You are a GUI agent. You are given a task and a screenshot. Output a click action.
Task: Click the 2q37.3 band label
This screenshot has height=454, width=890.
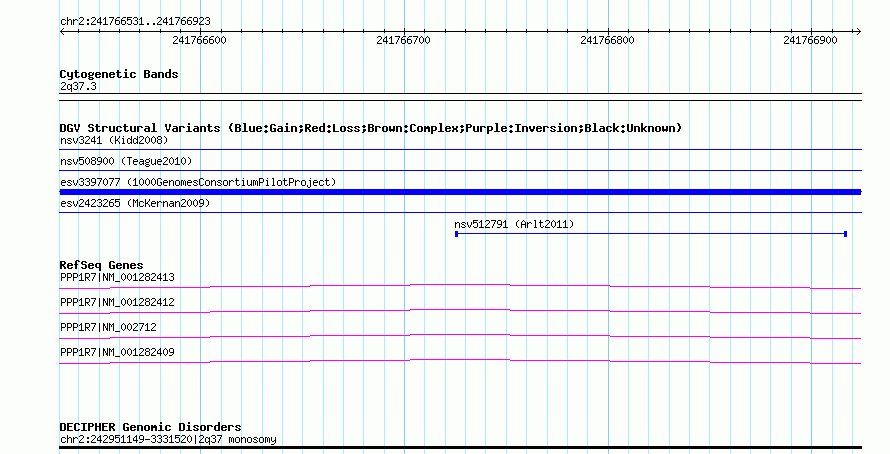[x=78, y=86]
